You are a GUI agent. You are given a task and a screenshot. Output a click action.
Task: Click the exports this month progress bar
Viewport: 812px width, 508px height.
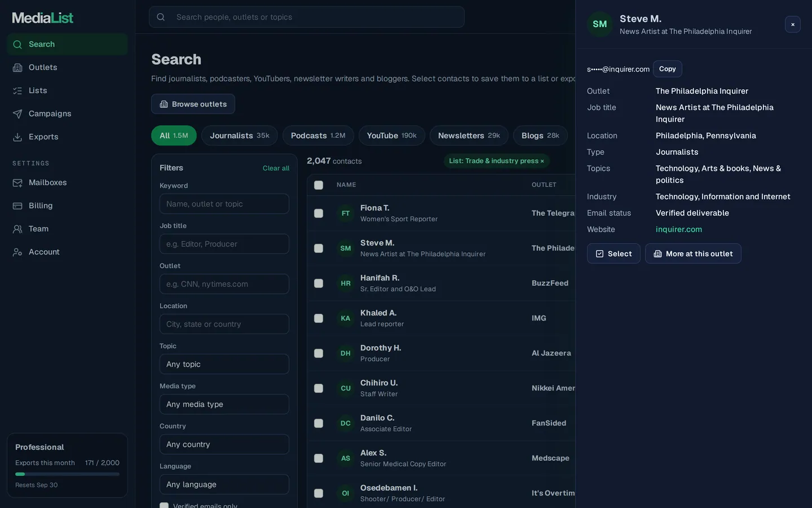[x=67, y=474]
